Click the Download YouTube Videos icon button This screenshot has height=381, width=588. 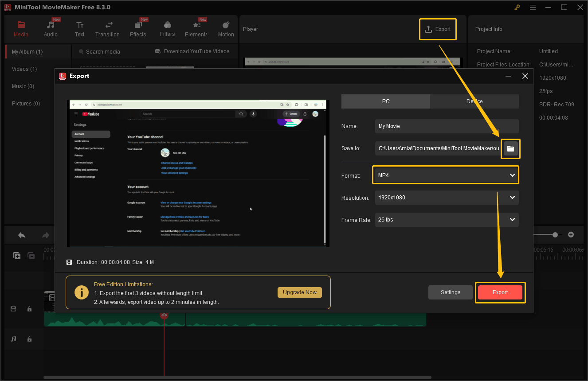pyautogui.click(x=157, y=51)
